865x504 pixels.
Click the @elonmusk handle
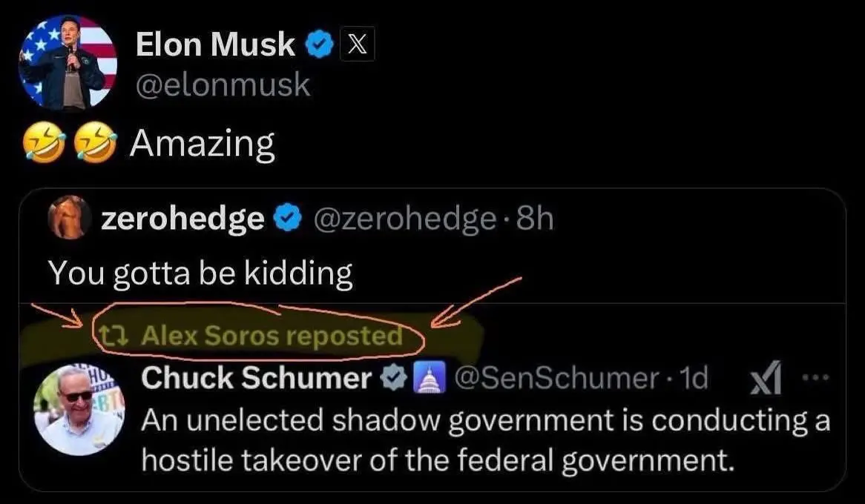point(223,85)
